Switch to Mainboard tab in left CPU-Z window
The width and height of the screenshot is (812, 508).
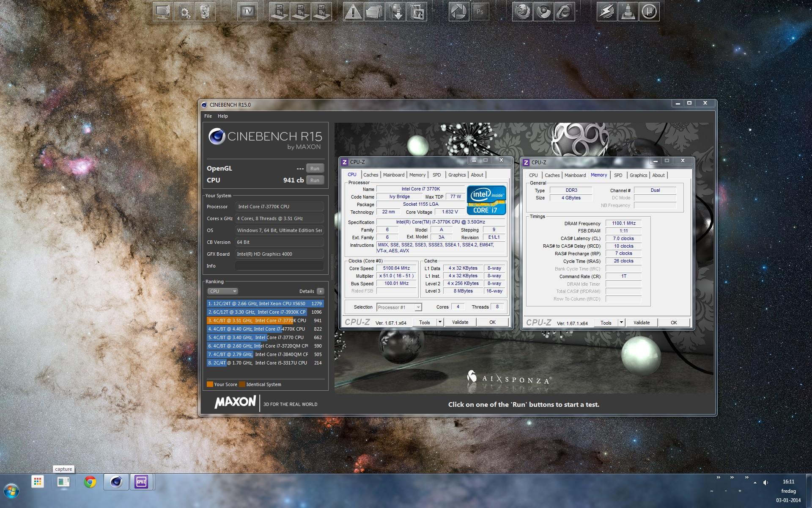pos(394,175)
